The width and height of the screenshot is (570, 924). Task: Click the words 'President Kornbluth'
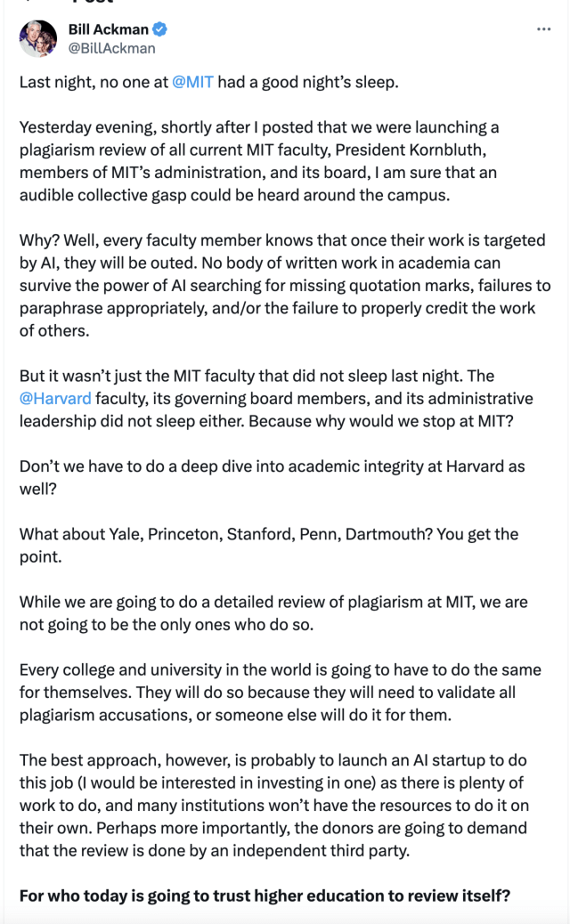[411, 150]
